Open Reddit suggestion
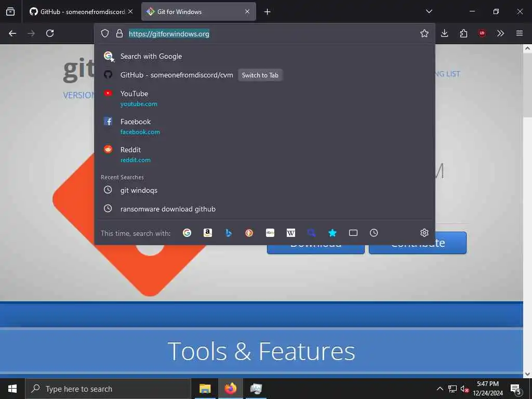532x399 pixels. 264,154
